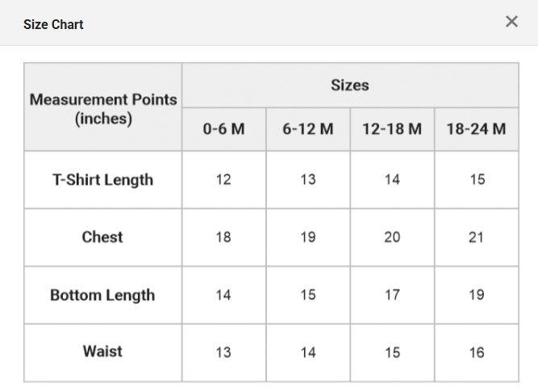The height and width of the screenshot is (392, 538).
Task: Click the Size Chart title
Action: pyautogui.click(x=53, y=25)
